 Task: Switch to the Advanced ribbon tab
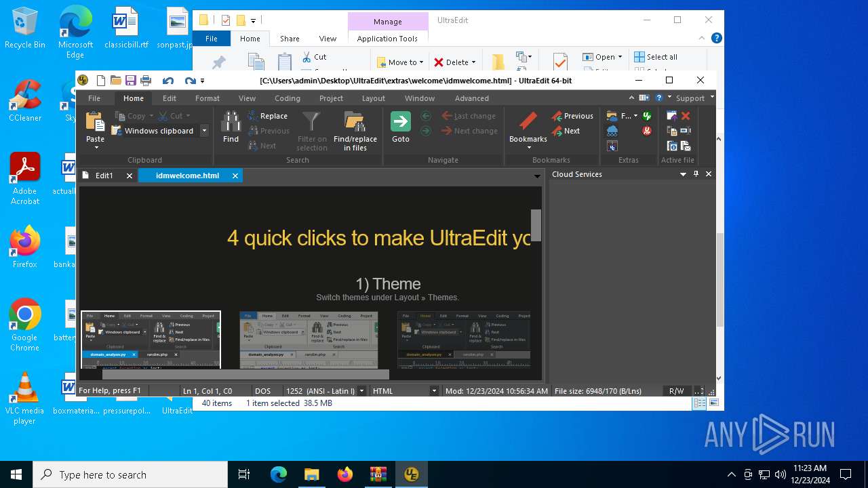[471, 98]
